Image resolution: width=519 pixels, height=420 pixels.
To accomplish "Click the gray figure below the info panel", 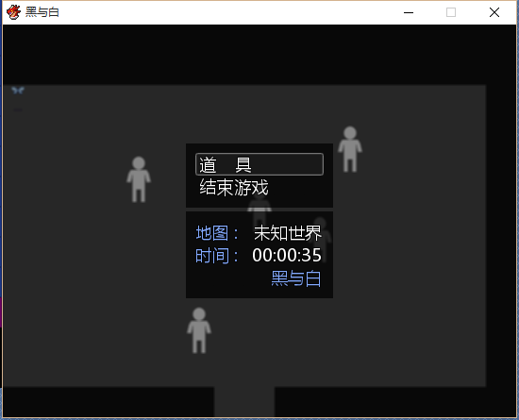I will pos(199,330).
